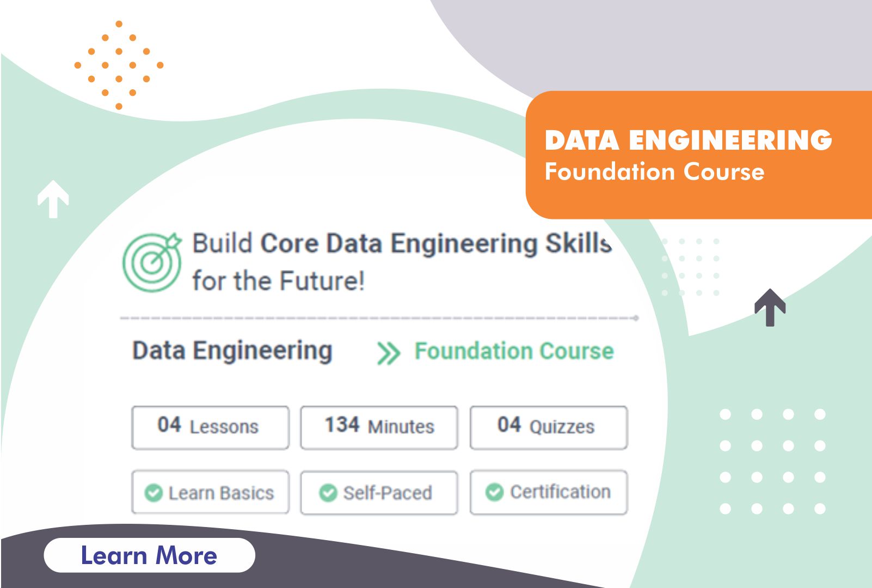Click the green double chevron icon
Viewport: 872px width, 588px height.
click(x=389, y=353)
